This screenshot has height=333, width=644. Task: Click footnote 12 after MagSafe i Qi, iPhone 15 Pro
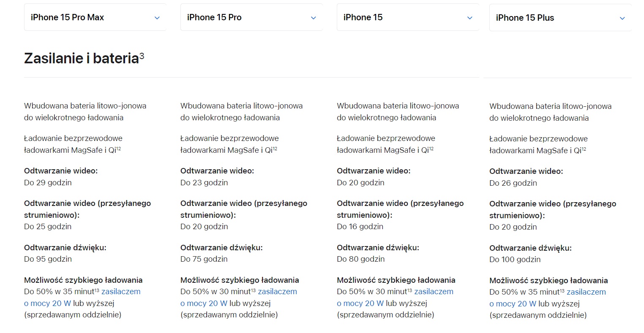point(275,149)
